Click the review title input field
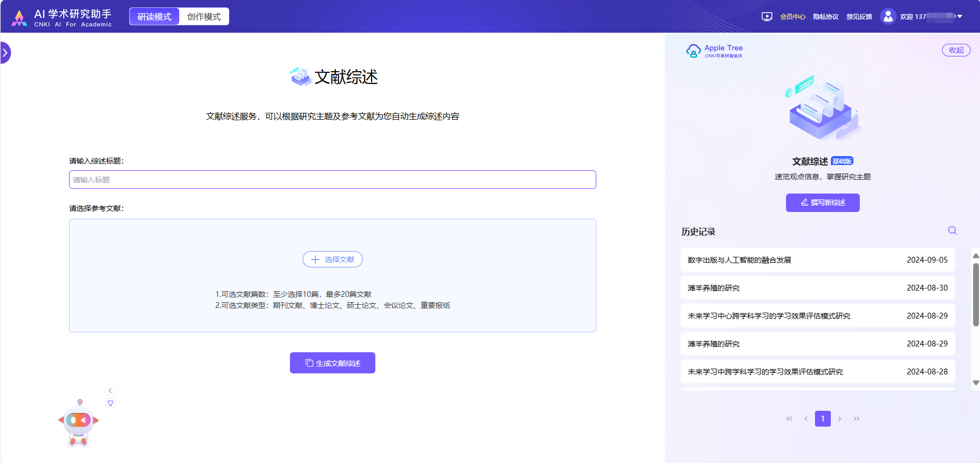Image resolution: width=980 pixels, height=463 pixels. click(x=332, y=180)
